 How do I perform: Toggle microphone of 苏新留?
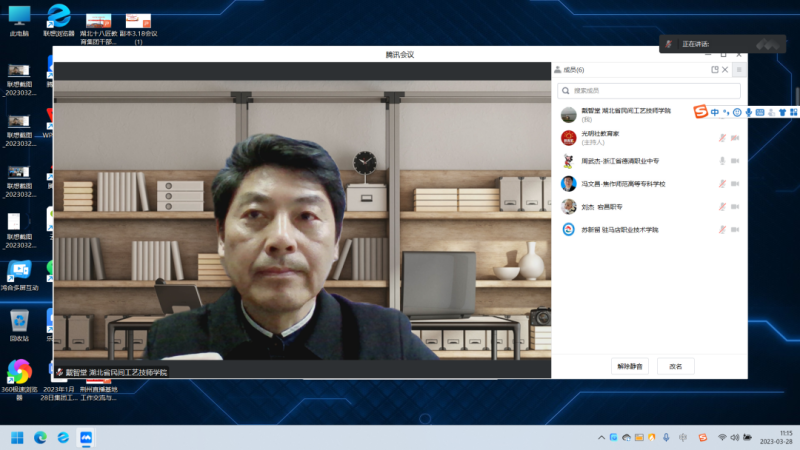[x=722, y=230]
